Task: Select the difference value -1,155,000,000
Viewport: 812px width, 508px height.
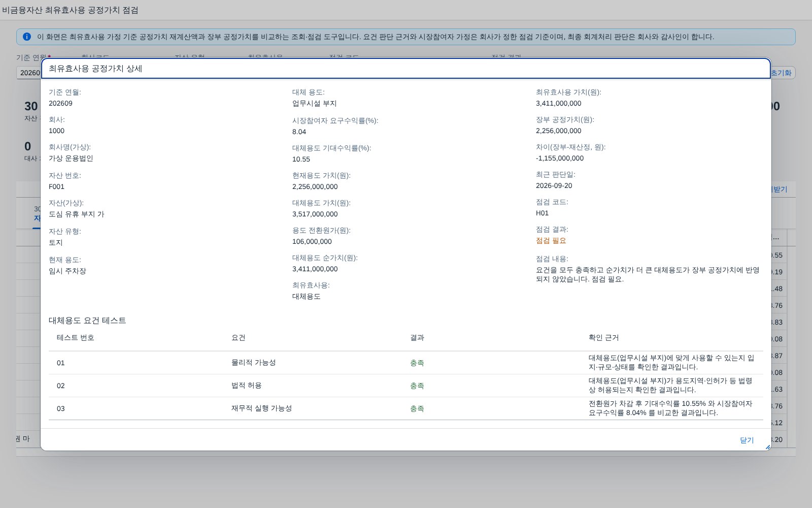Action: click(x=560, y=158)
